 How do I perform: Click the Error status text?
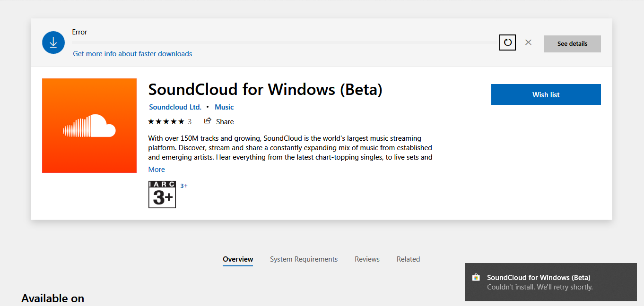tap(79, 32)
